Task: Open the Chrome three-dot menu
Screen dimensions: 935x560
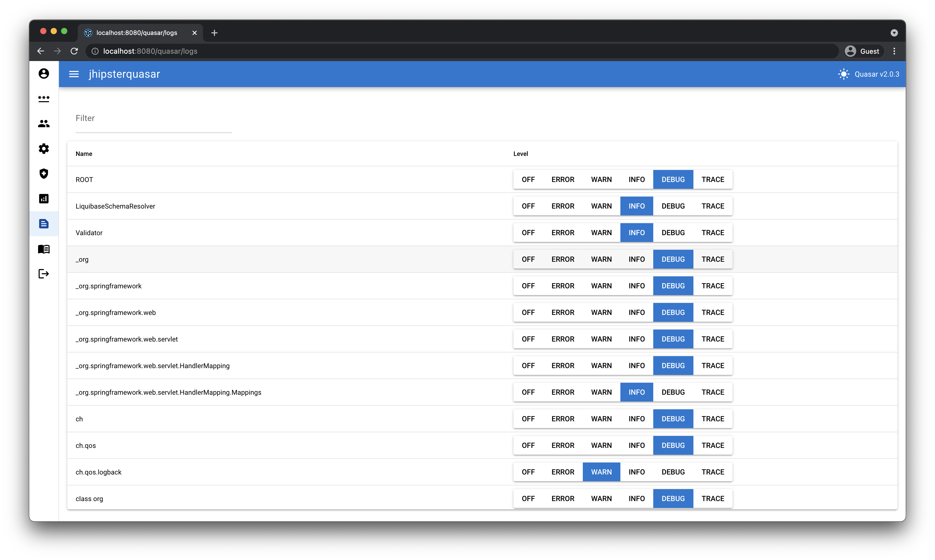Action: pos(894,51)
